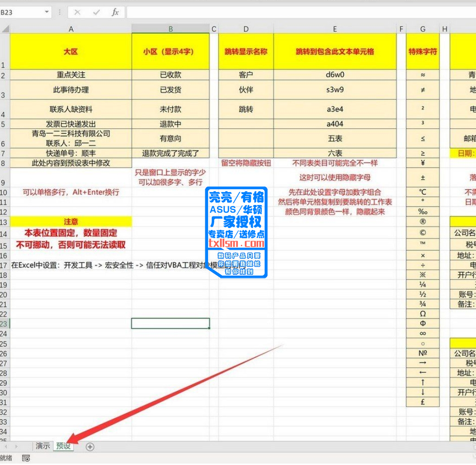The image size is (476, 465).
Task: Open the Name Box dropdown arrow
Action: point(47,13)
